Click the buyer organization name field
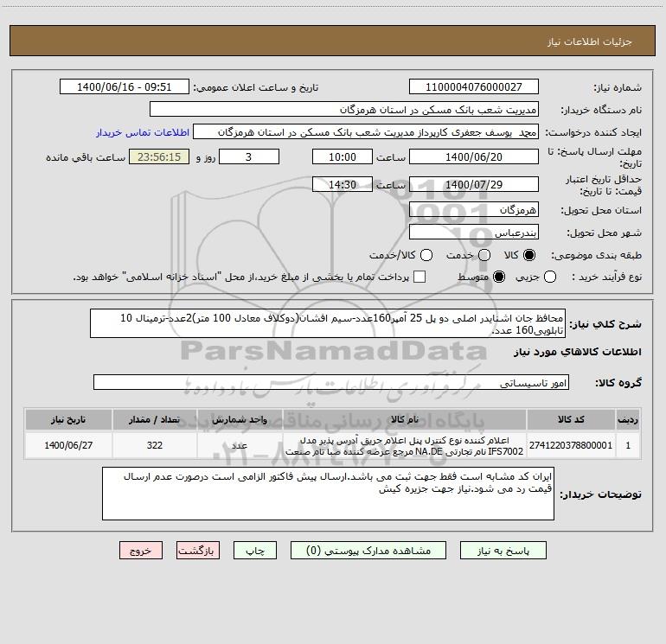This screenshot has width=666, height=644. coord(344,109)
